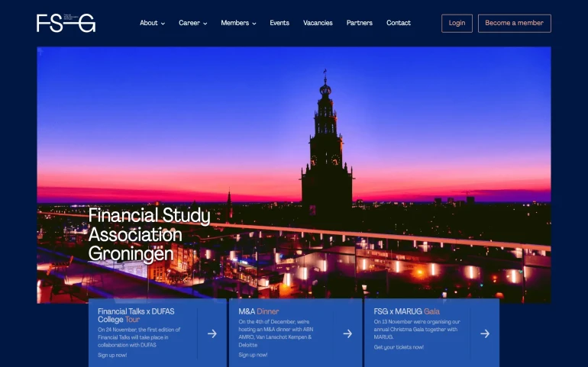The width and height of the screenshot is (588, 367).
Task: Select the text about 4th of December dinner
Action: pos(276,333)
